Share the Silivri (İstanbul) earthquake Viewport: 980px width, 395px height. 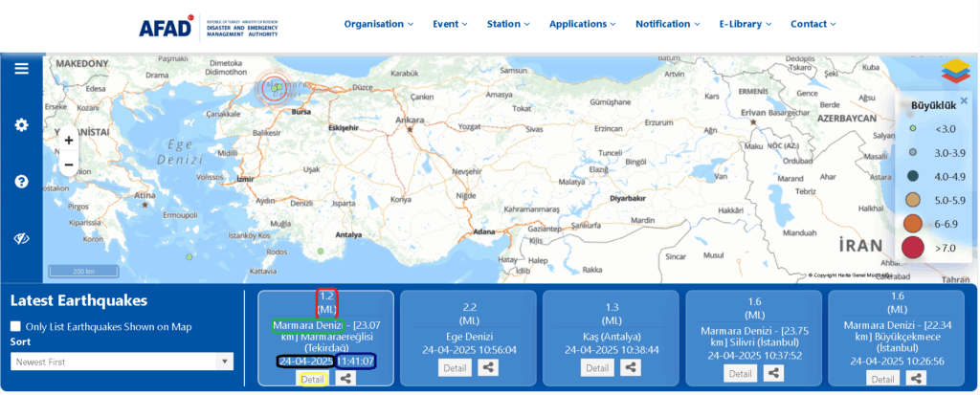[773, 373]
